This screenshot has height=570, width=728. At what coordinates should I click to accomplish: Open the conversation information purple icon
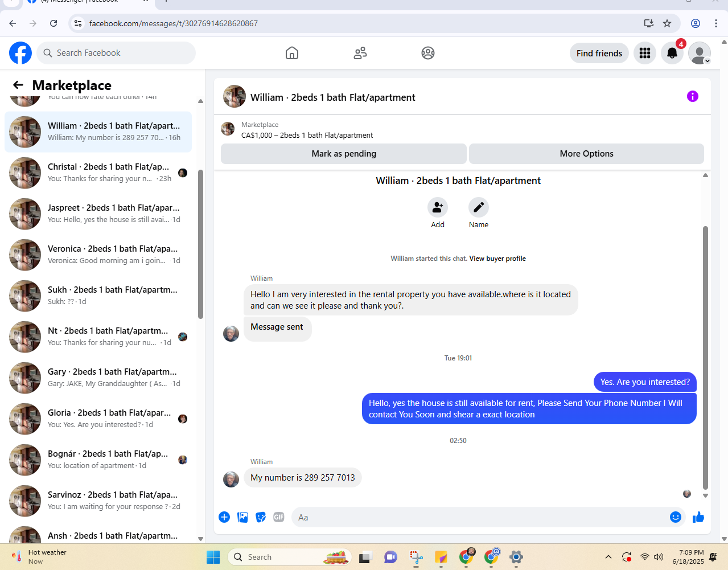click(x=693, y=96)
